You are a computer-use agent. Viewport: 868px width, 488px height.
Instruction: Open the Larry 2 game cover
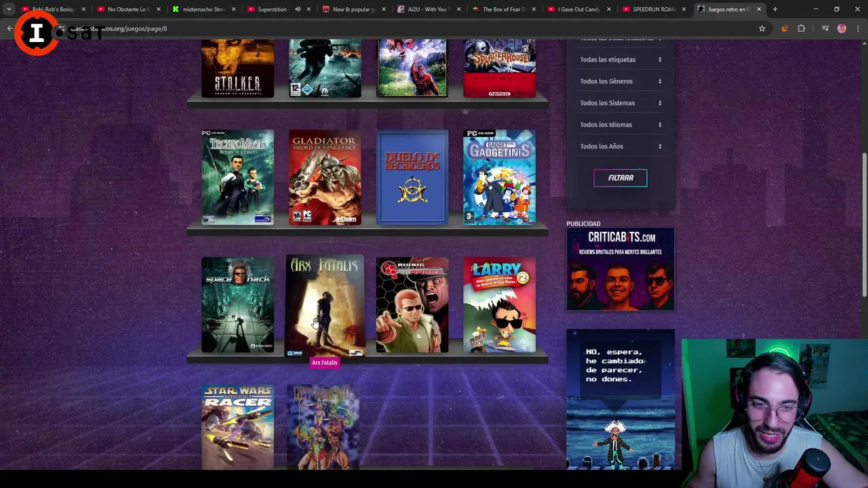tap(499, 305)
